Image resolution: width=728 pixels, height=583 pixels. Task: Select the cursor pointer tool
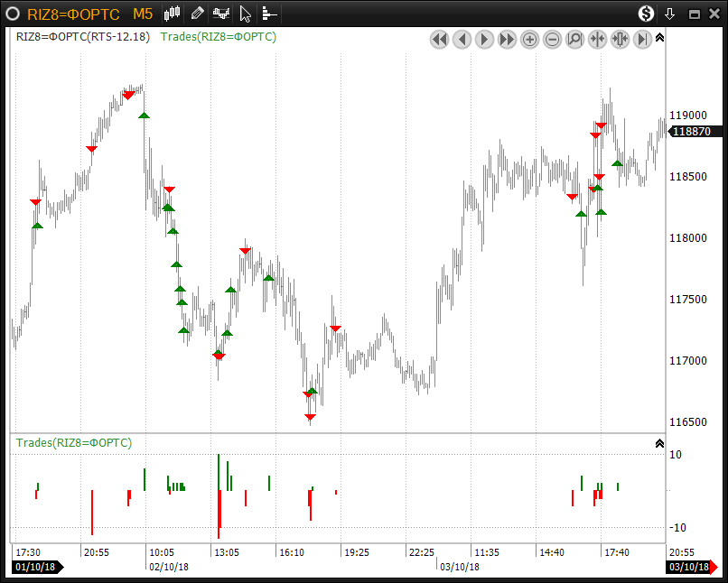pyautogui.click(x=245, y=14)
